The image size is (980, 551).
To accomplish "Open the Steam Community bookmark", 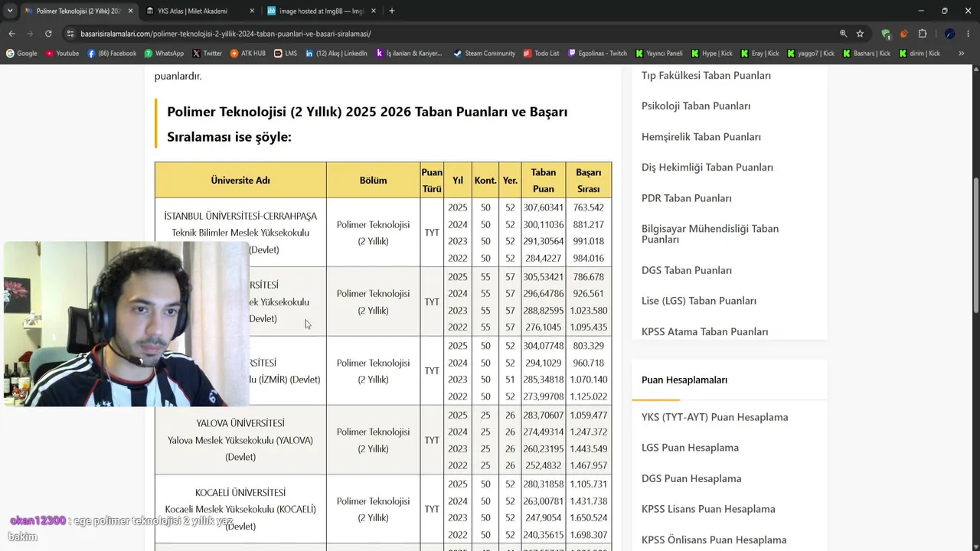I will tap(485, 54).
